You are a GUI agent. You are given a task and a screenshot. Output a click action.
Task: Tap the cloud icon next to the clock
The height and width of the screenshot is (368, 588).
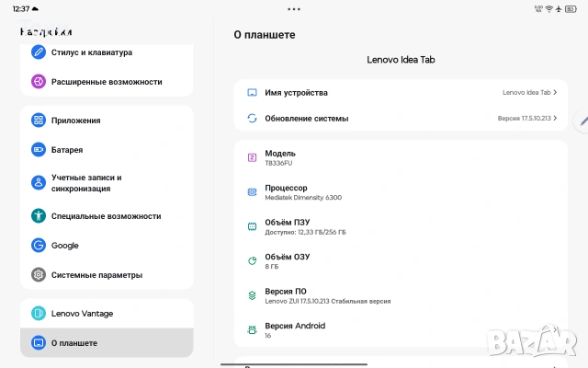[35, 8]
